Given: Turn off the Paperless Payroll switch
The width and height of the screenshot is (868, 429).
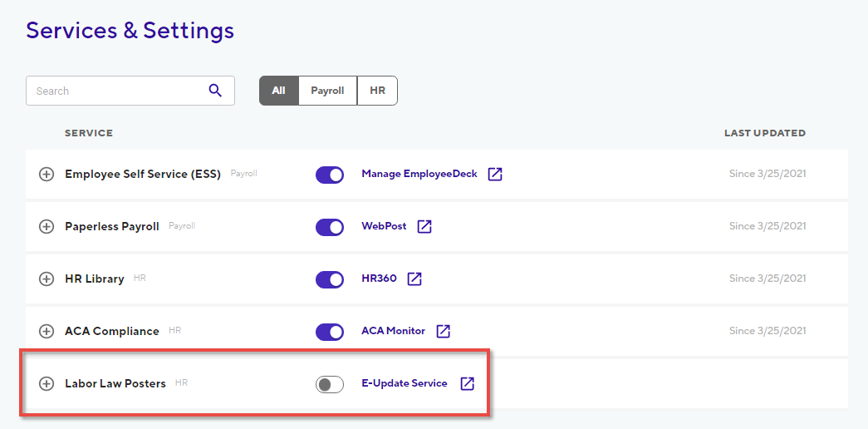Looking at the screenshot, I should 330,227.
